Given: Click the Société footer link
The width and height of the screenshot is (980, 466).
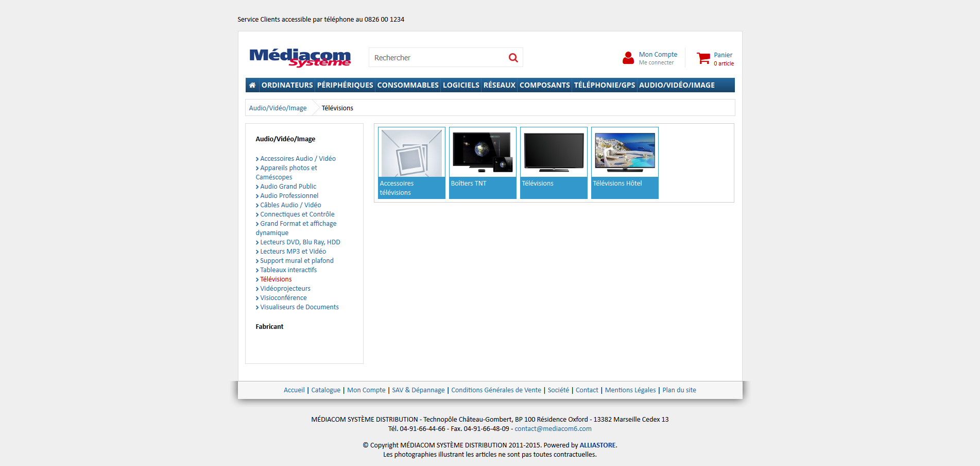Looking at the screenshot, I should pyautogui.click(x=558, y=390).
